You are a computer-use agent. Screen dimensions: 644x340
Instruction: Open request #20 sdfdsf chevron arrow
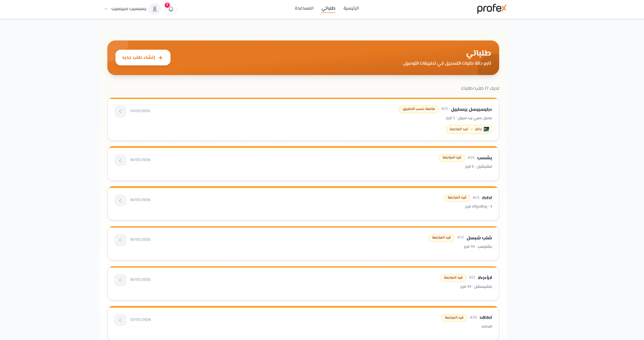(x=120, y=320)
